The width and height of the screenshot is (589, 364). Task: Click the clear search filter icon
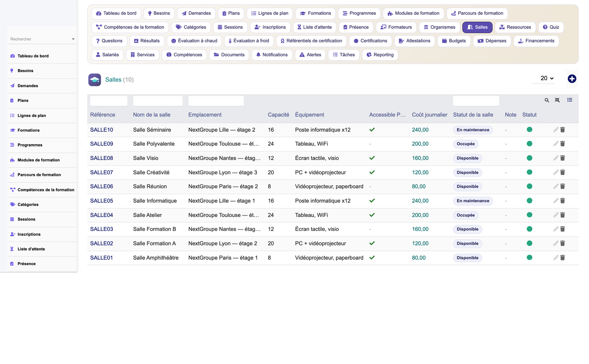(557, 100)
